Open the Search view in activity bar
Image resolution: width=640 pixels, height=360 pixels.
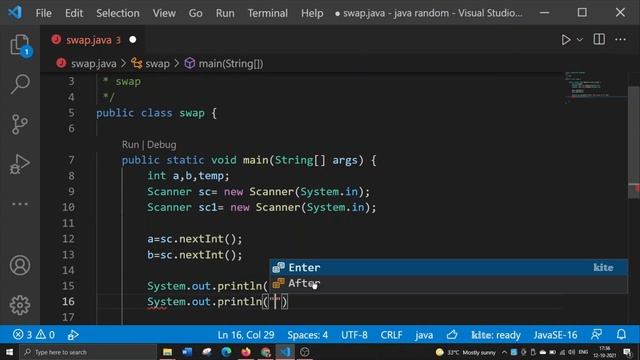[20, 84]
